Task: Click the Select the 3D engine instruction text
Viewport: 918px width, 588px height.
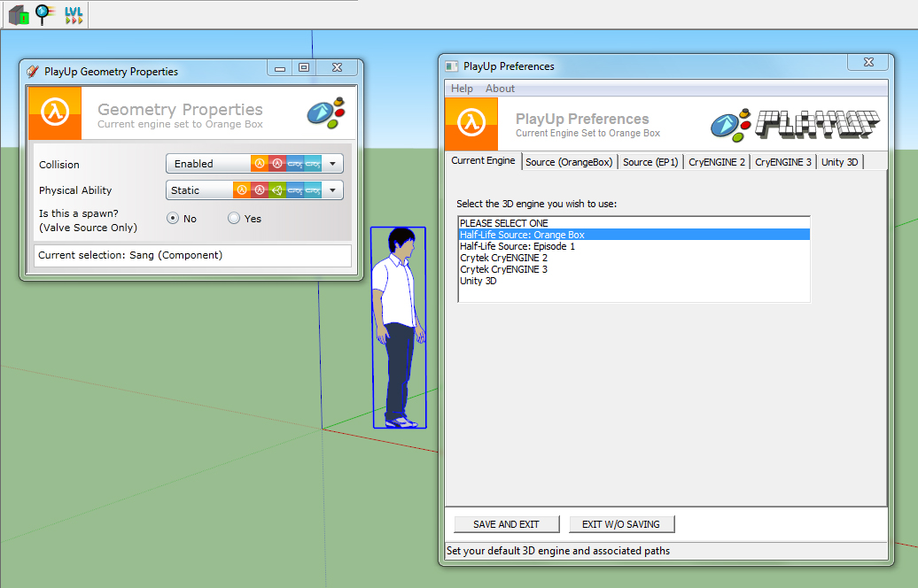Action: 536,204
